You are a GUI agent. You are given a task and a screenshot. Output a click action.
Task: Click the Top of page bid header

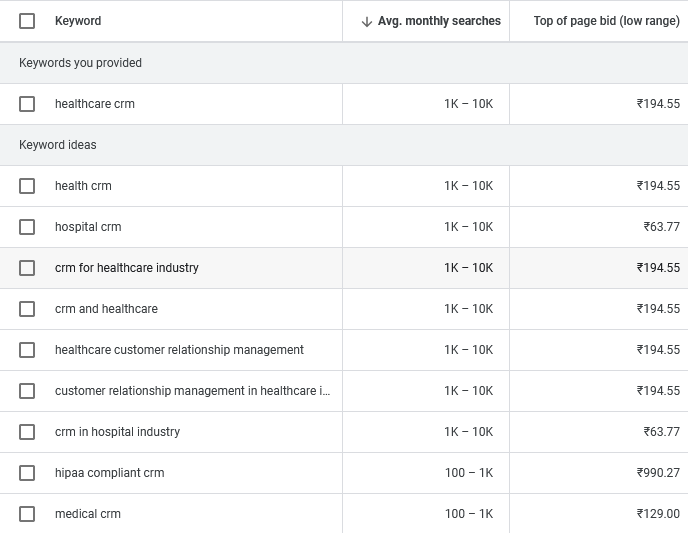pyautogui.click(x=606, y=21)
